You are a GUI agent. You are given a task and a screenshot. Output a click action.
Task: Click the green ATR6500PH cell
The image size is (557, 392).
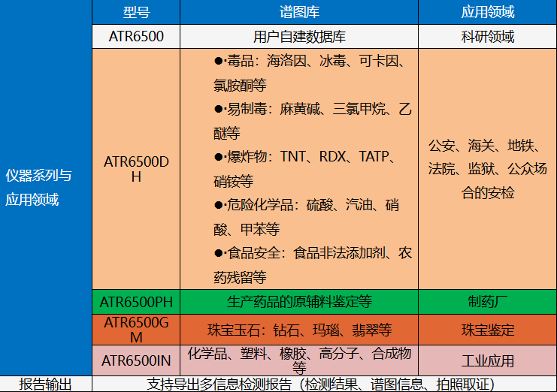click(x=136, y=302)
